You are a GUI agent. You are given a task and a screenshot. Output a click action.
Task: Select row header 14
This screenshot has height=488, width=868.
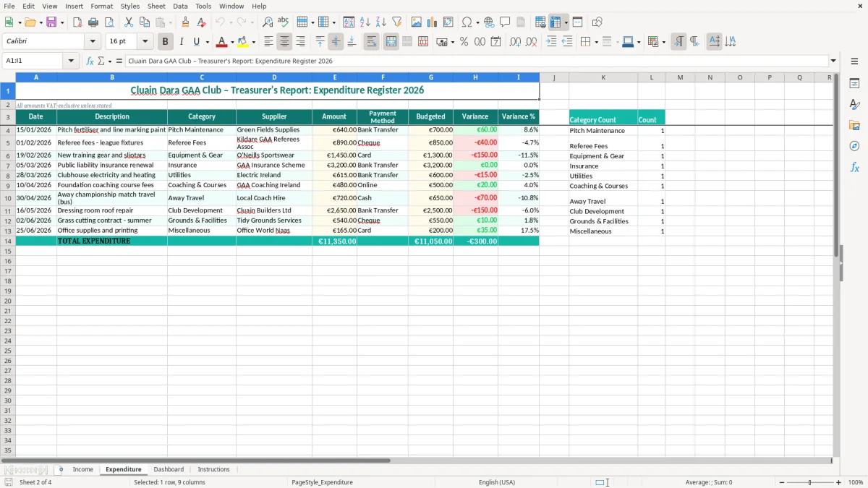(7, 241)
